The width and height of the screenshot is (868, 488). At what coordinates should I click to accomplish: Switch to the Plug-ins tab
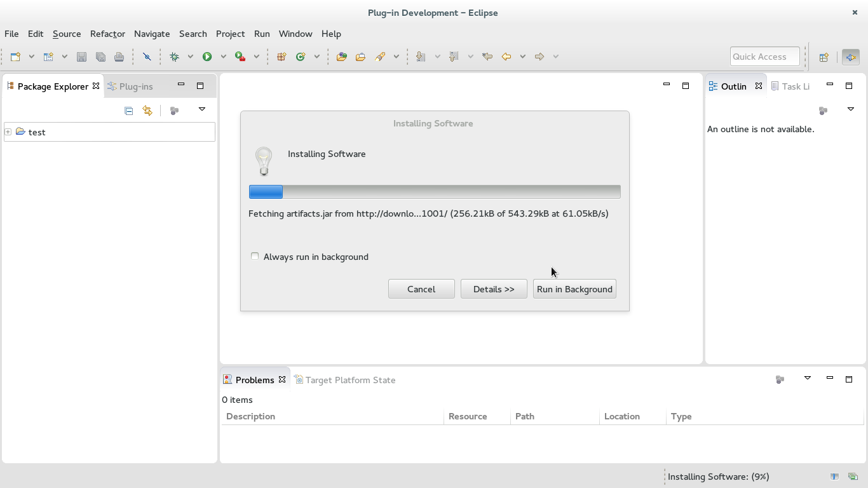point(130,86)
